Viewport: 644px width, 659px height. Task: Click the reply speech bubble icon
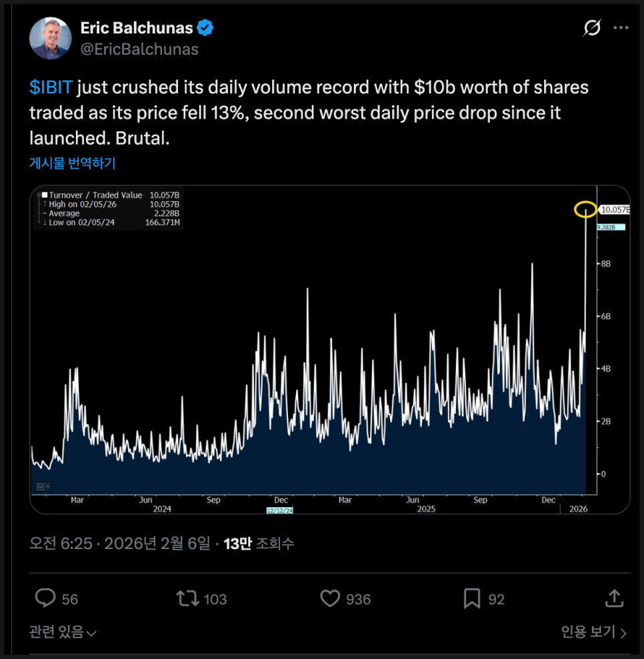click(x=45, y=598)
